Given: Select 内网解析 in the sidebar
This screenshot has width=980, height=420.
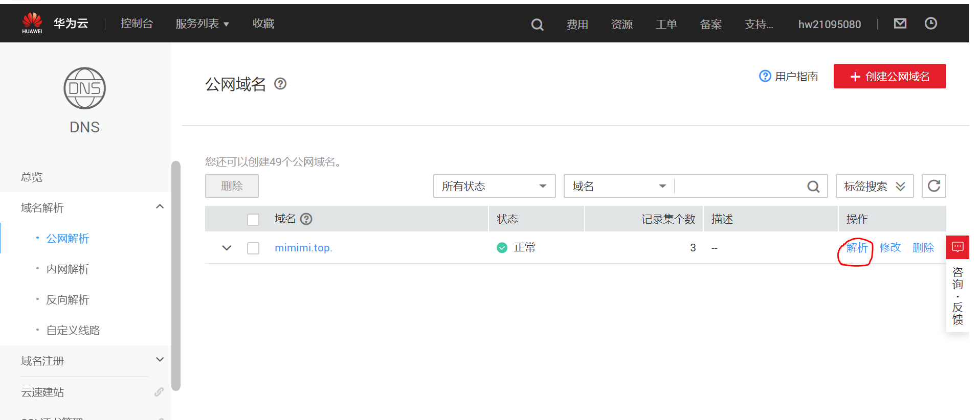Looking at the screenshot, I should coord(68,269).
